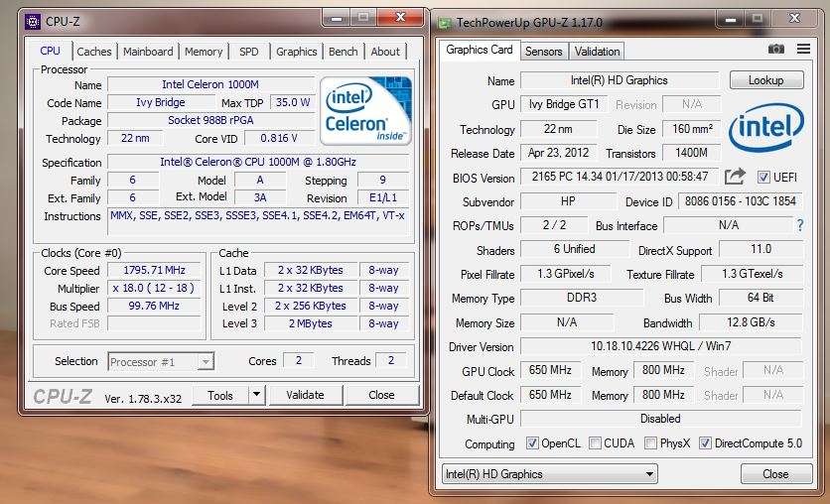
Task: Click the BIOS export share arrow icon
Action: coord(735,177)
